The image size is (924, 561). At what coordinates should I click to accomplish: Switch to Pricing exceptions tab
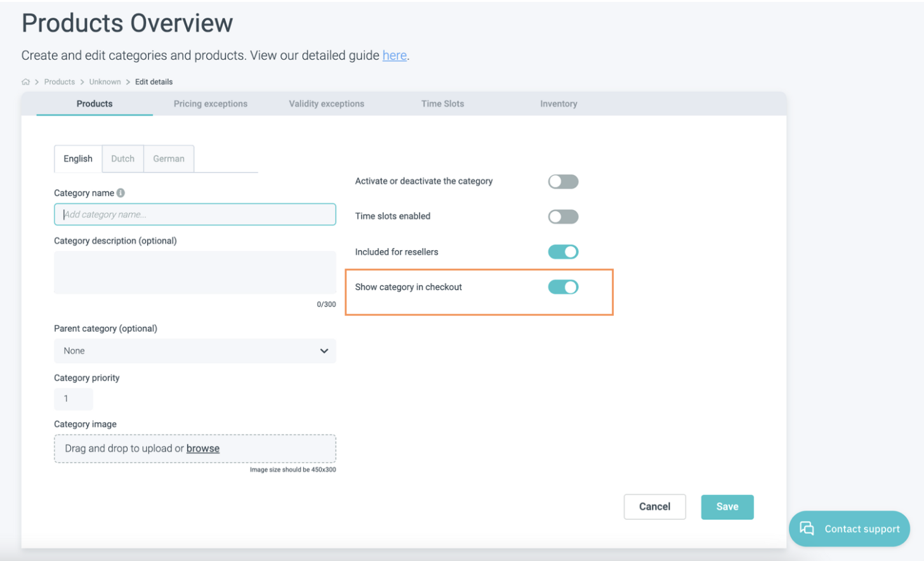(x=211, y=104)
